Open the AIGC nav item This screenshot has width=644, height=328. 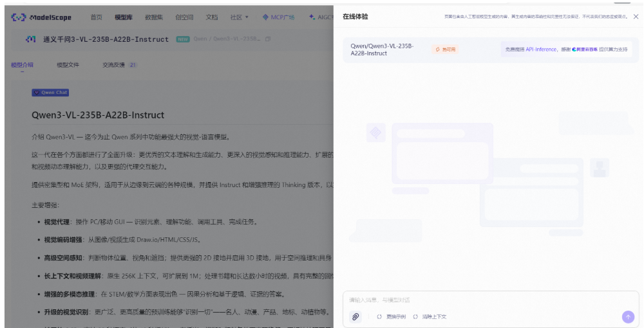point(321,17)
